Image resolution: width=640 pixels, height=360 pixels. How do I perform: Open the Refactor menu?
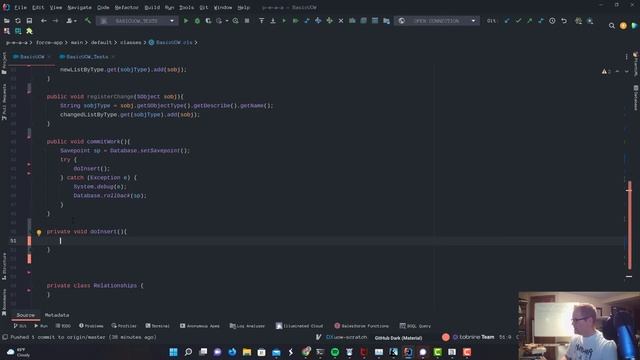(127, 7)
